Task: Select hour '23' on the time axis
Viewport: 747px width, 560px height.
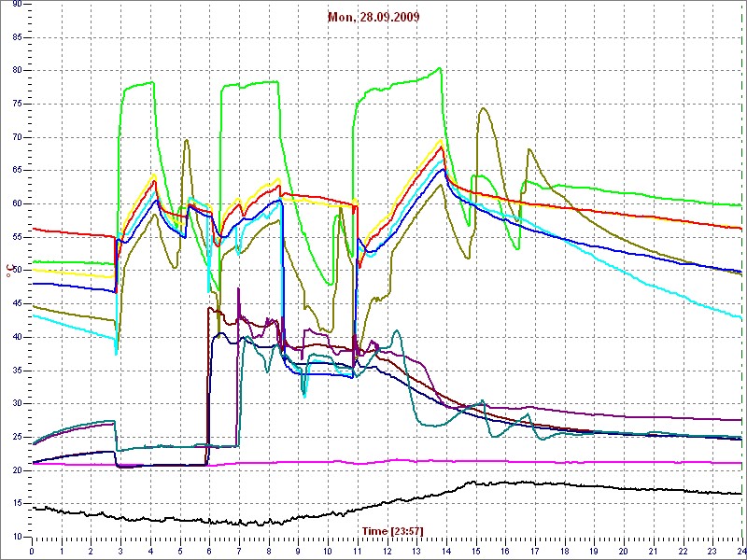Action: tap(712, 551)
